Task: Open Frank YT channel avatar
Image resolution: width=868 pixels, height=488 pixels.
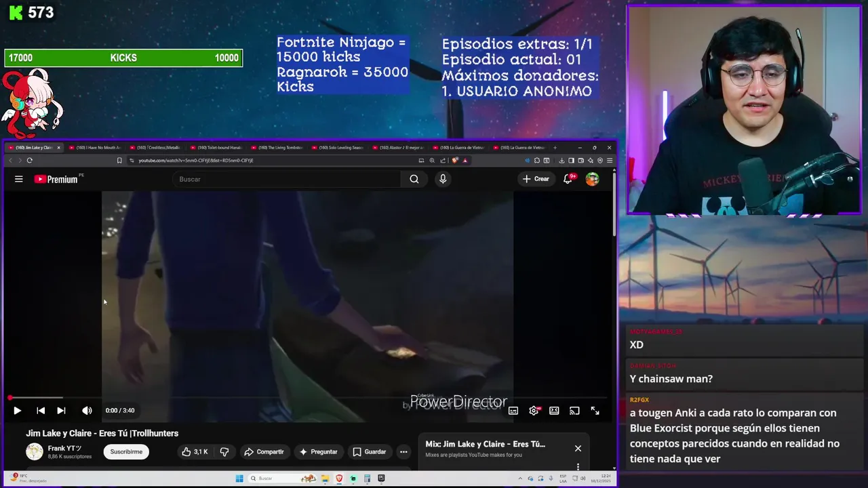Action: (34, 451)
